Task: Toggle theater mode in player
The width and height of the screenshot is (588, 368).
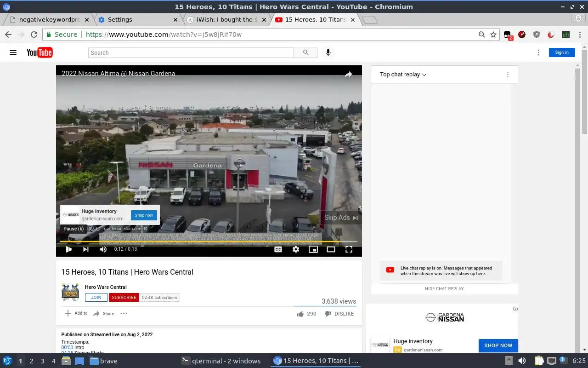Action: (x=331, y=249)
